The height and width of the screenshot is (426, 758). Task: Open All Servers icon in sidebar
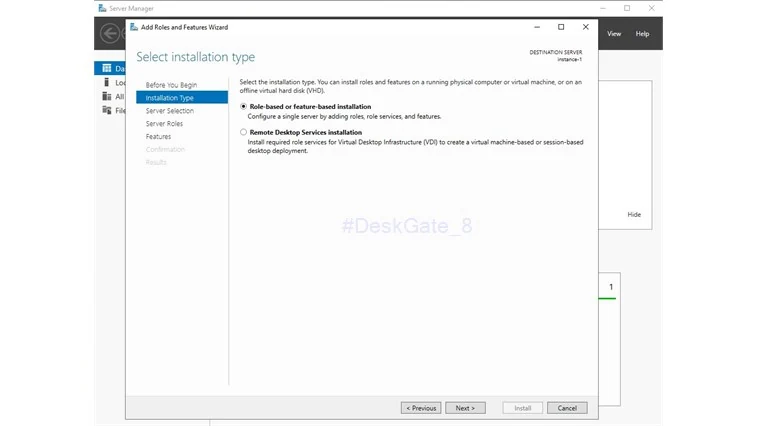point(107,96)
